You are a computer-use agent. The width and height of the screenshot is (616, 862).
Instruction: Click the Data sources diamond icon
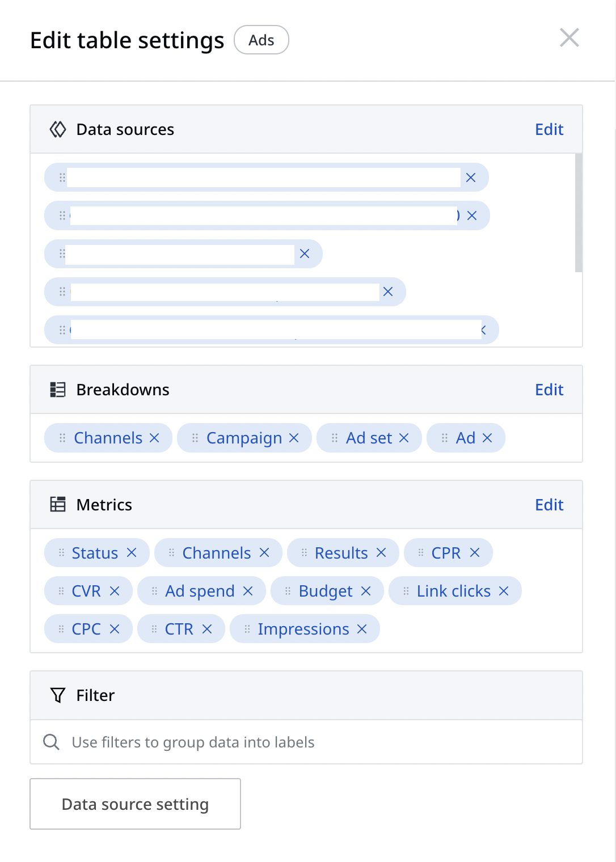[x=57, y=129]
